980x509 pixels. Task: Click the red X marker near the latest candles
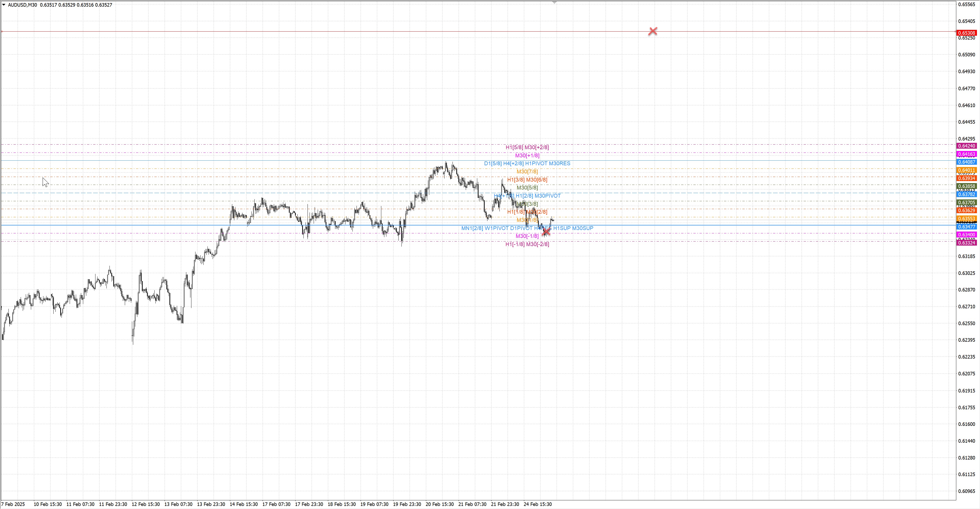(546, 231)
